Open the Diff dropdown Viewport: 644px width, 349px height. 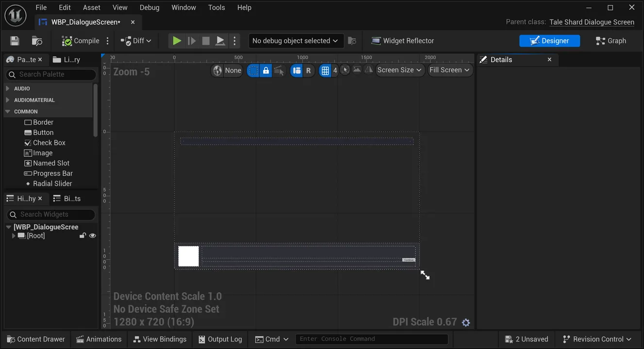(136, 41)
